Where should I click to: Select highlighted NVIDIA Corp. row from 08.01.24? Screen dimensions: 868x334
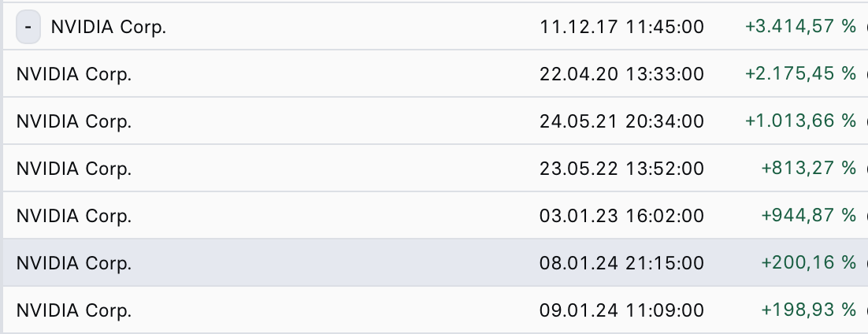[x=74, y=263]
